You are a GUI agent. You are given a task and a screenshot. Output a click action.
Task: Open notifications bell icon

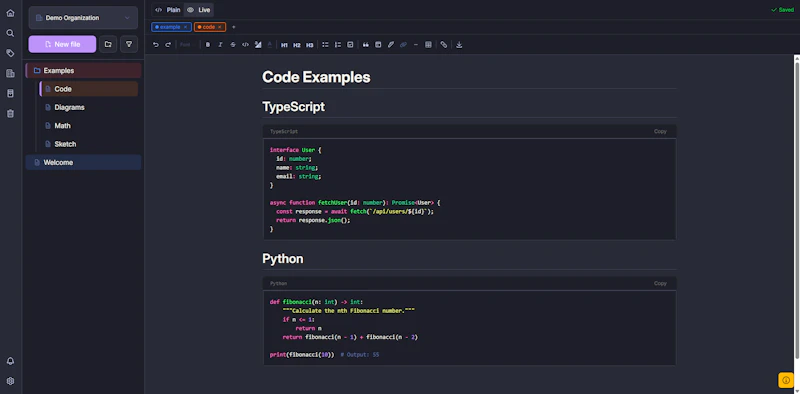click(x=10, y=361)
